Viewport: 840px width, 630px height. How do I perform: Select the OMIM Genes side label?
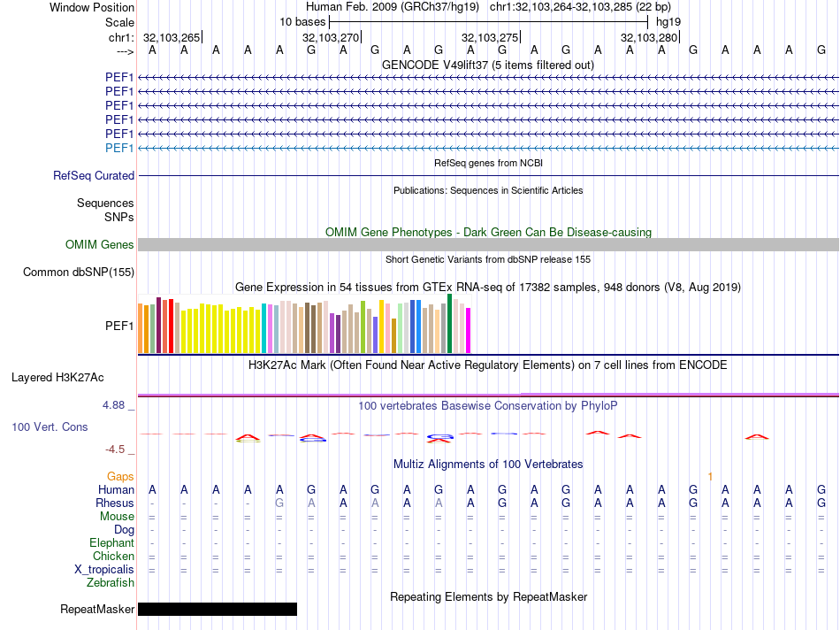[100, 244]
